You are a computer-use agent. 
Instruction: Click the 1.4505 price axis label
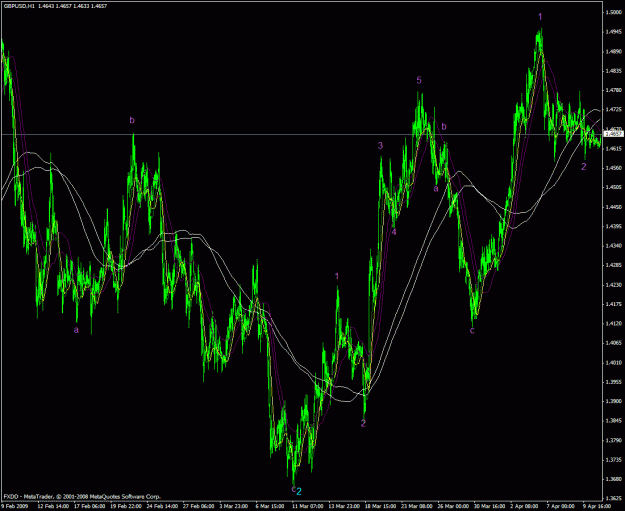tap(614, 187)
